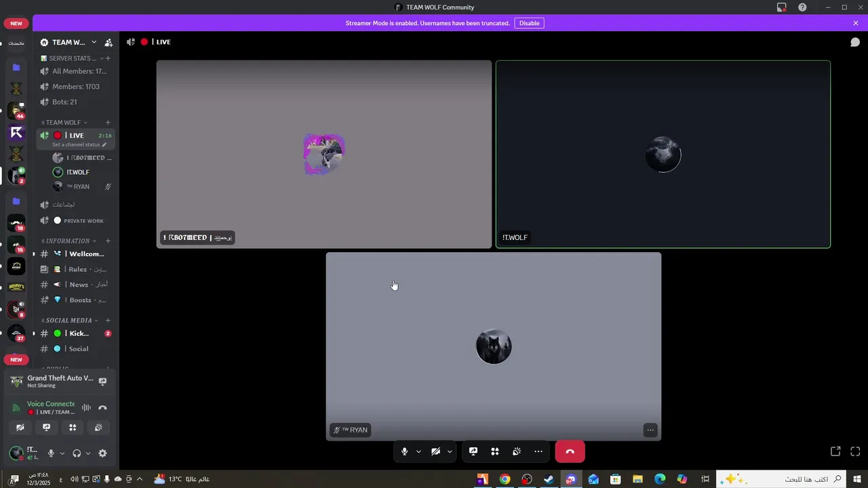
Task: Create channel in INFORMATION category
Action: [108, 241]
